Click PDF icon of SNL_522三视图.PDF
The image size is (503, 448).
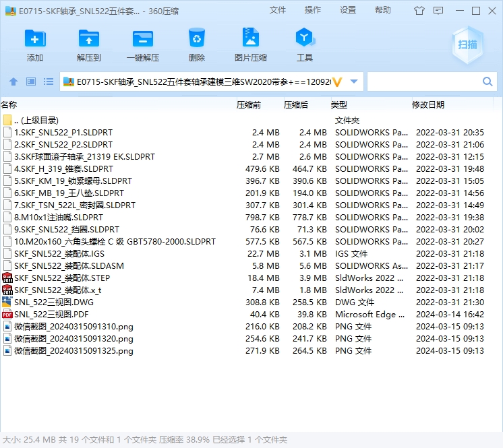tap(7, 315)
